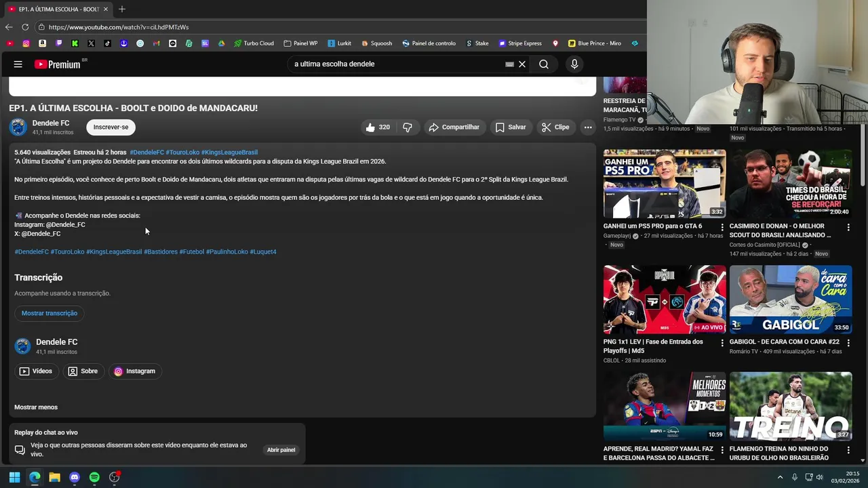Open the Stake bookmark
Screen dimensions: 868x488
[x=477, y=43]
